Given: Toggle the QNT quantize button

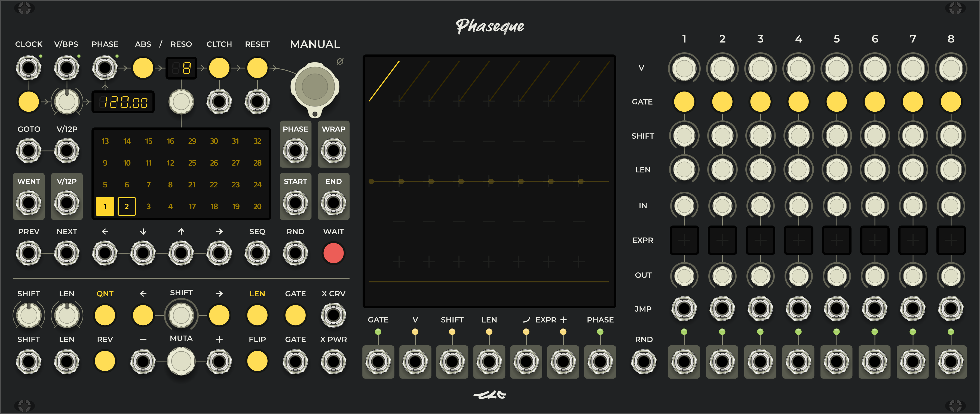Looking at the screenshot, I should coord(105,315).
